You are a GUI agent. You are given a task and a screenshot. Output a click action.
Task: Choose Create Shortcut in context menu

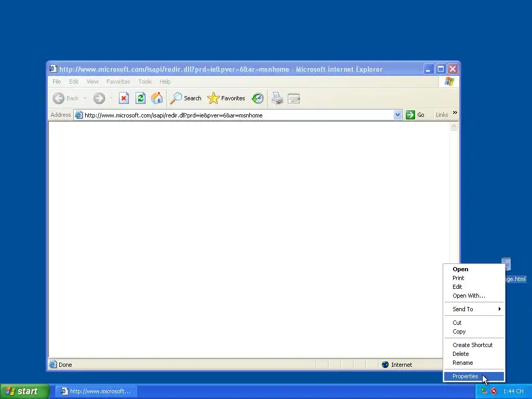click(474, 345)
